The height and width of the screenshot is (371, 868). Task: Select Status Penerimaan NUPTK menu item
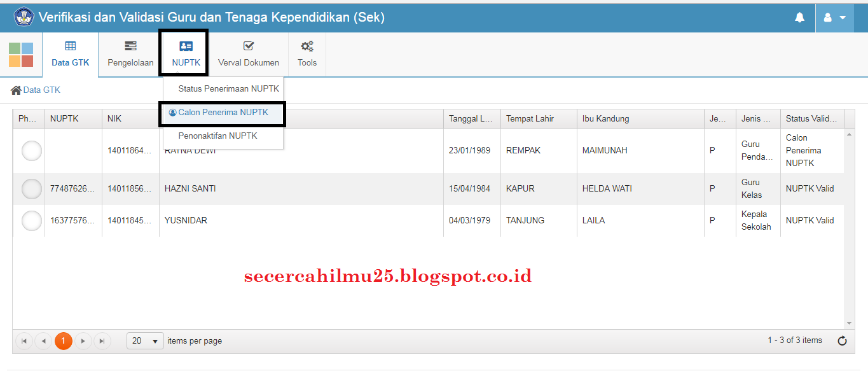coord(223,89)
